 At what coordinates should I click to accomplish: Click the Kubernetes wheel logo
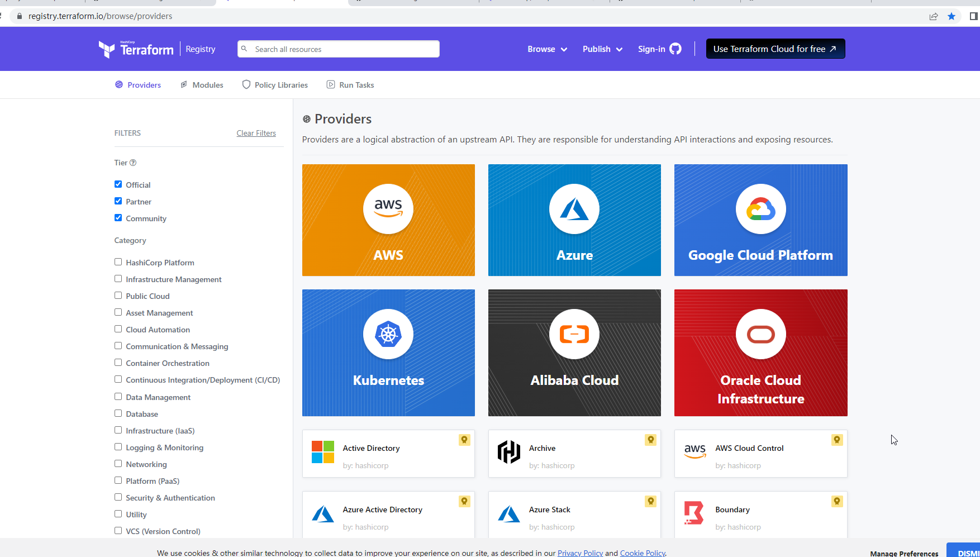(388, 334)
